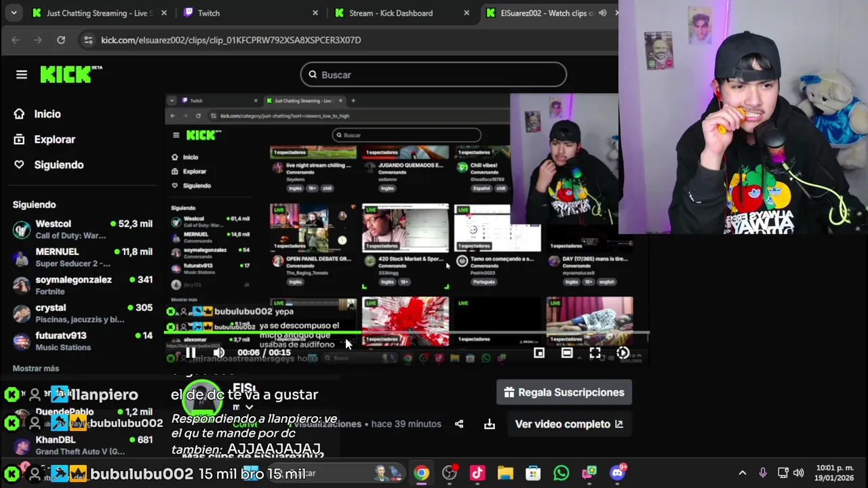868x488 pixels.
Task: Open system volume icon in tray
Action: point(798,473)
